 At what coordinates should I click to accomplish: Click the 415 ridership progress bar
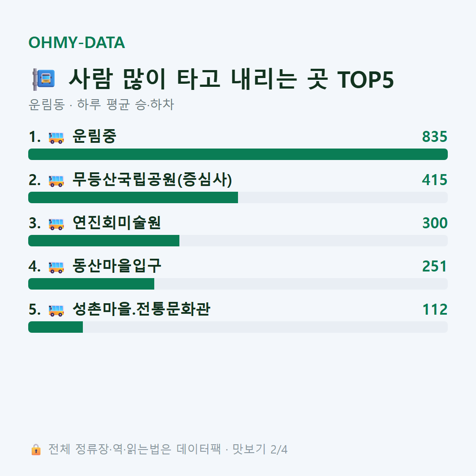click(238, 197)
